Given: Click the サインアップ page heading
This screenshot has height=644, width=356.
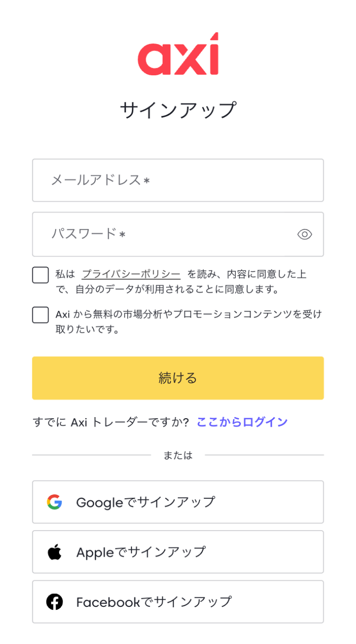Looking at the screenshot, I should pos(178,110).
